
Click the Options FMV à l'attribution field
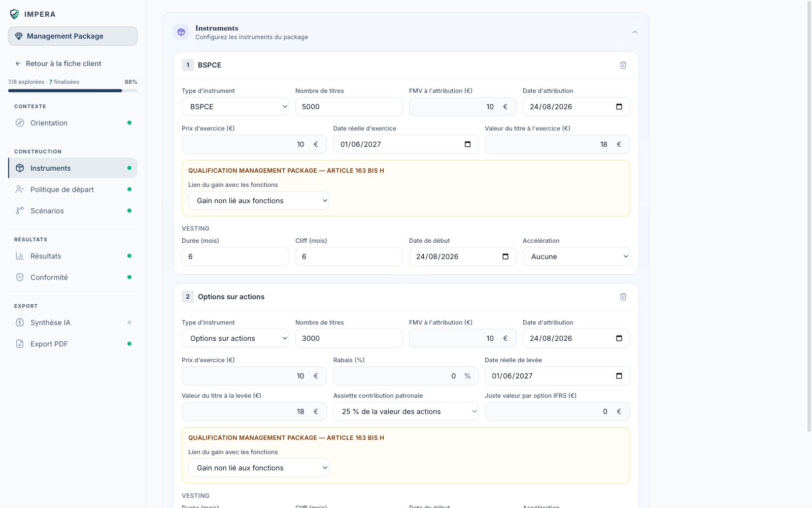(463, 338)
